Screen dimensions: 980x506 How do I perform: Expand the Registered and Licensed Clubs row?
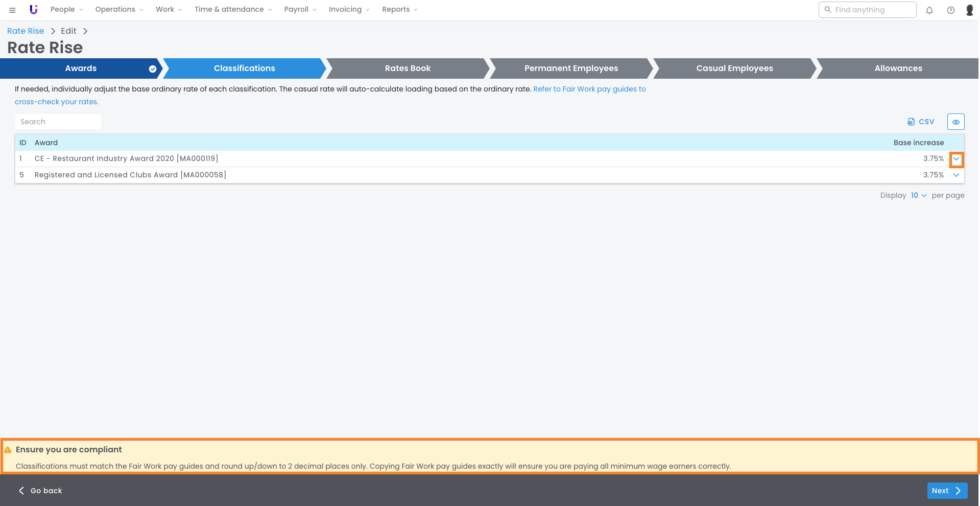956,175
